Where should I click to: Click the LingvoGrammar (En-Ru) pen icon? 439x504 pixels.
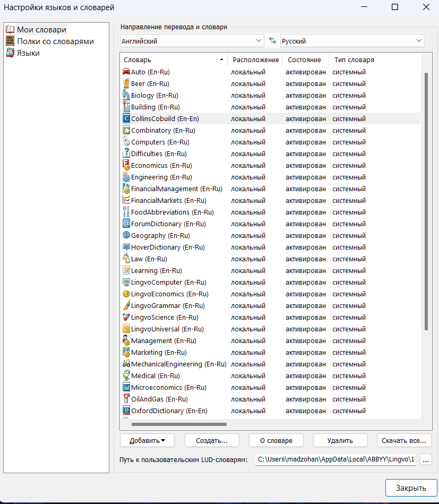point(126,305)
